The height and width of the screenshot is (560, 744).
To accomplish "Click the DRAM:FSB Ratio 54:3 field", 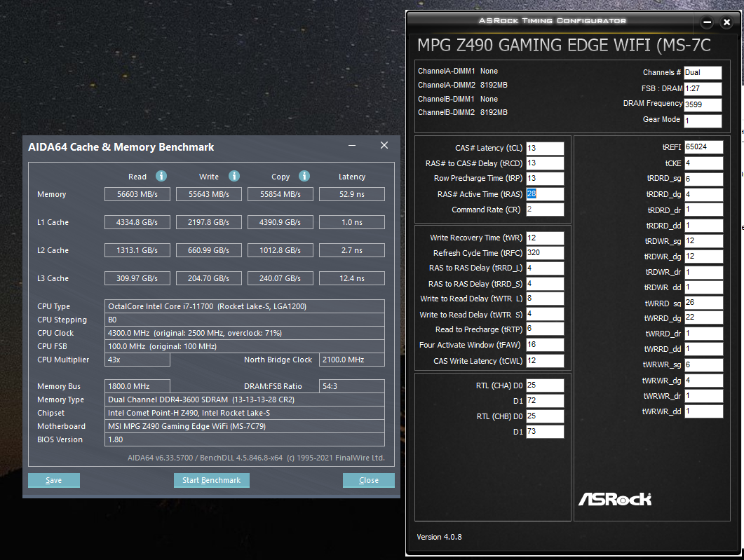I will coord(352,386).
